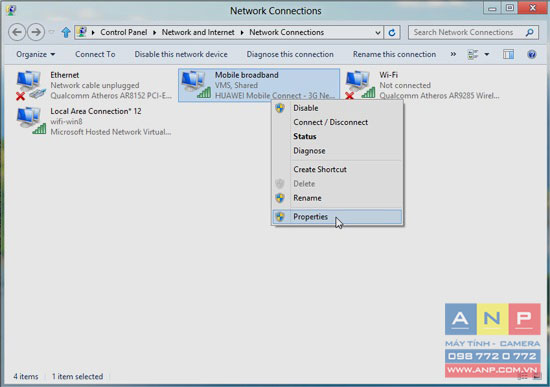Open Help with question mark icon
The image size is (550, 387).
tap(531, 54)
